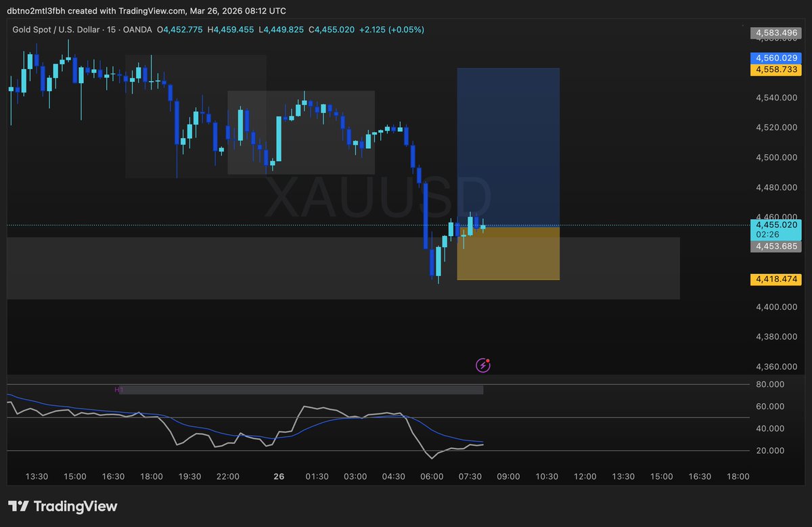This screenshot has height=527, width=812.
Task: Click the 04:30 time axis label
Action: (x=393, y=476)
